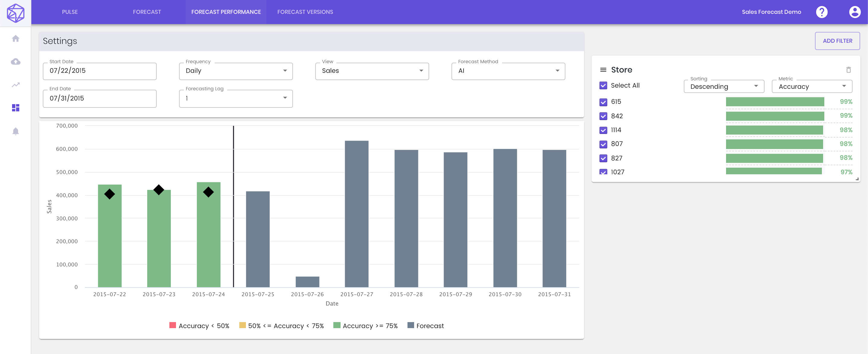Click the Store filter title

[621, 70]
